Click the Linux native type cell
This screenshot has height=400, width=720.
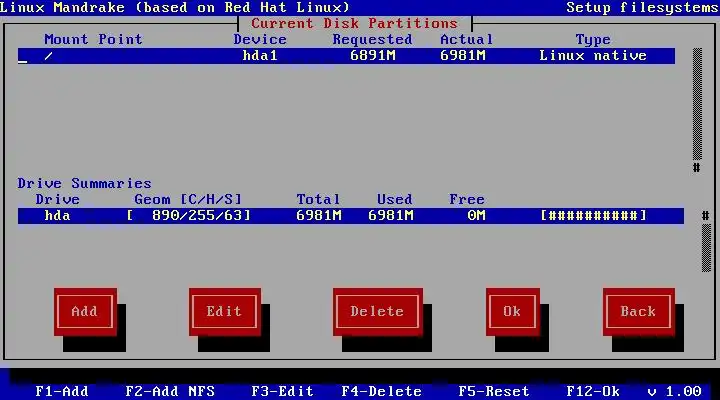tap(593, 56)
